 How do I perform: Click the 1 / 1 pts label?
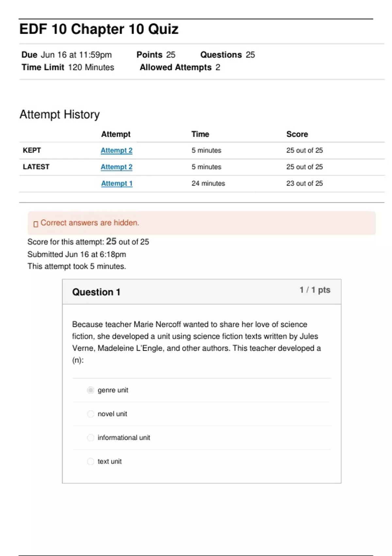tap(315, 290)
